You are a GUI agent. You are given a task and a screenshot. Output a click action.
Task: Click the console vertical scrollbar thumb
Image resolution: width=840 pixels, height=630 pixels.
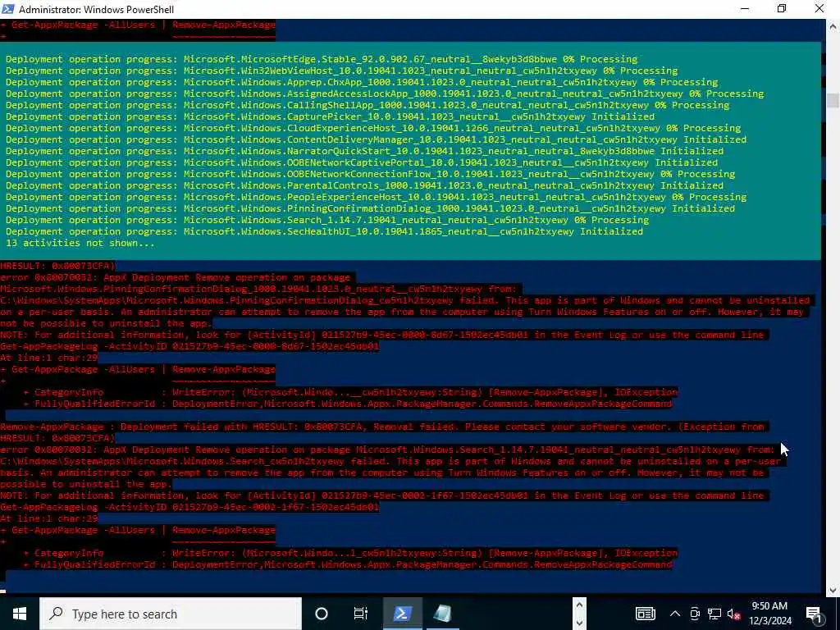[833, 100]
